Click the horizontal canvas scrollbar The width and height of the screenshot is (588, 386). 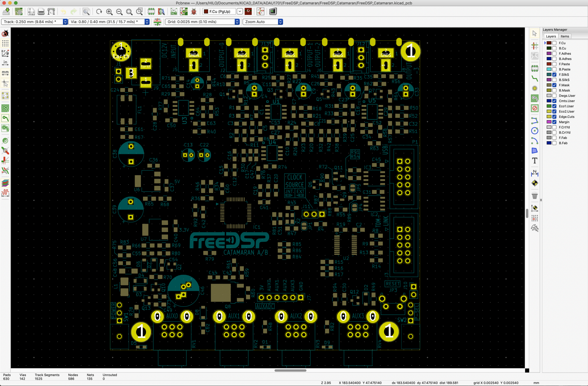[x=290, y=370]
